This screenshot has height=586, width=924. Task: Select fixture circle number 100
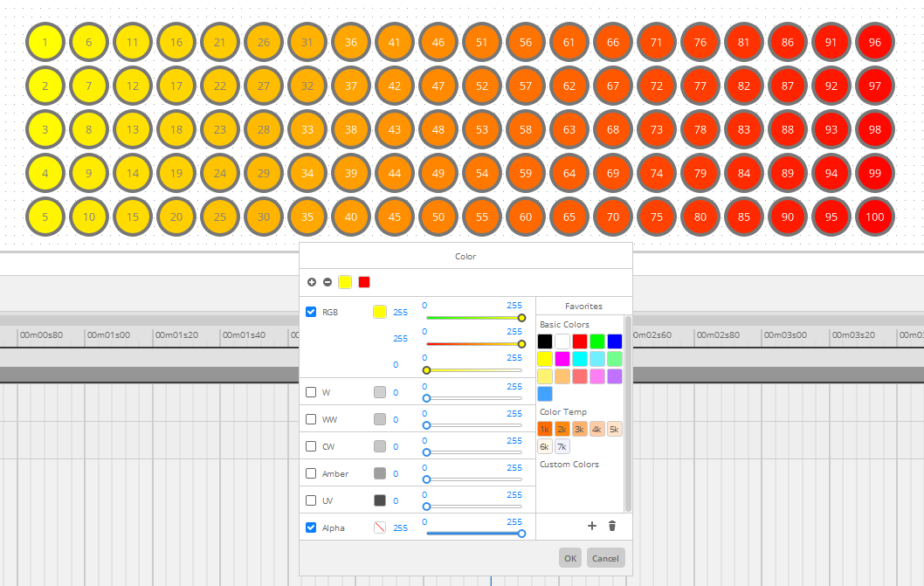pyautogui.click(x=875, y=217)
